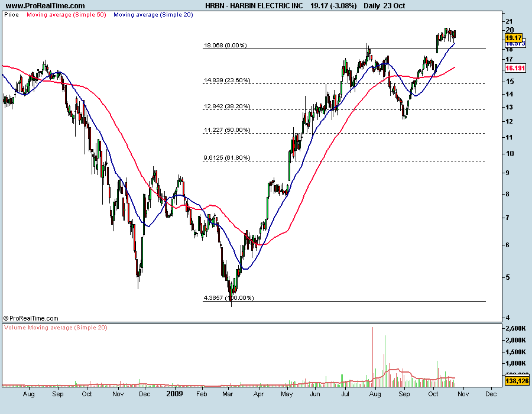Click the Daily 23 Oct timeframe label
The height and width of the screenshot is (414, 532).
pos(384,5)
